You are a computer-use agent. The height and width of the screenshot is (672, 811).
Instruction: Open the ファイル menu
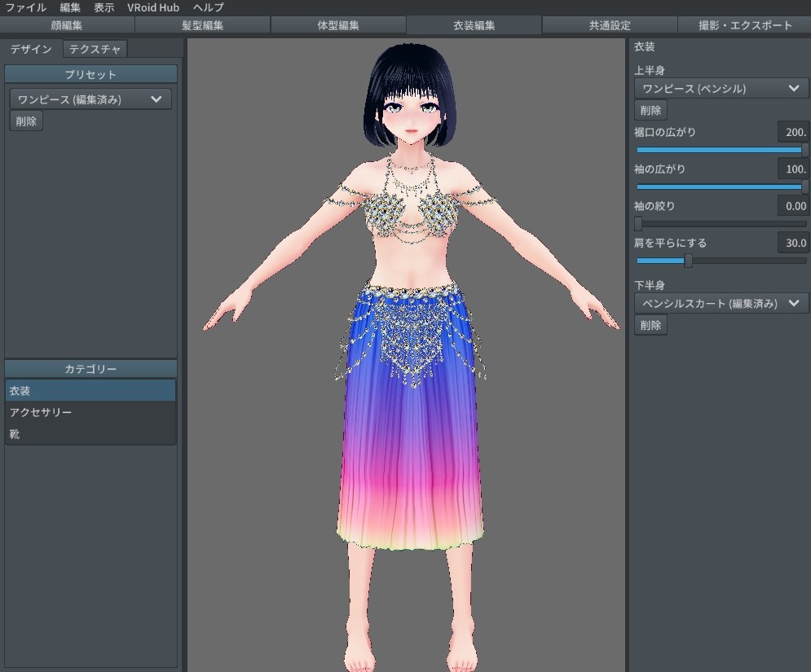(x=25, y=7)
